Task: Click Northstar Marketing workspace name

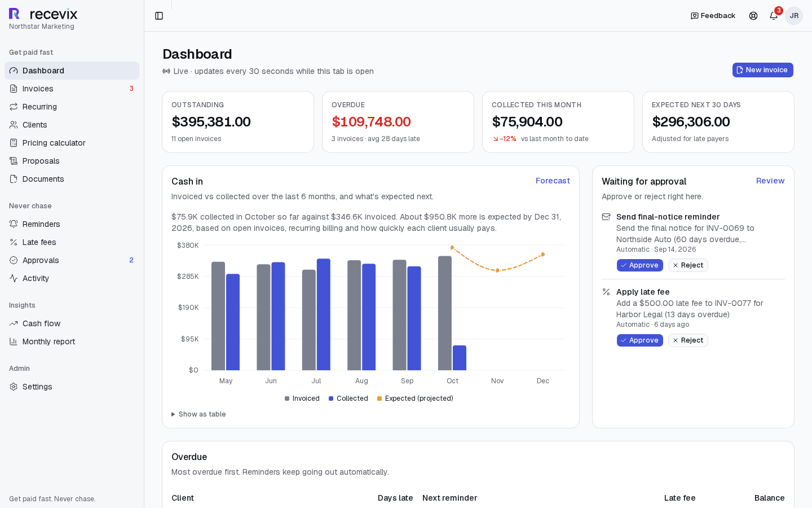Action: click(x=42, y=27)
